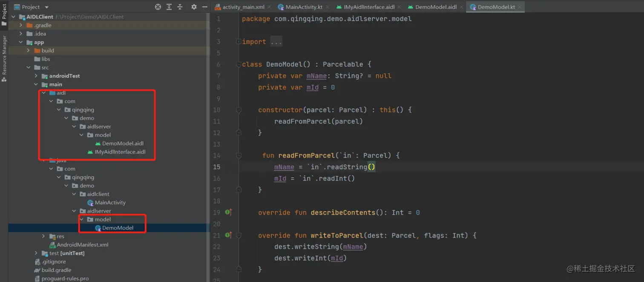
Task: Close the activity_main.xml tab
Action: pos(269,7)
